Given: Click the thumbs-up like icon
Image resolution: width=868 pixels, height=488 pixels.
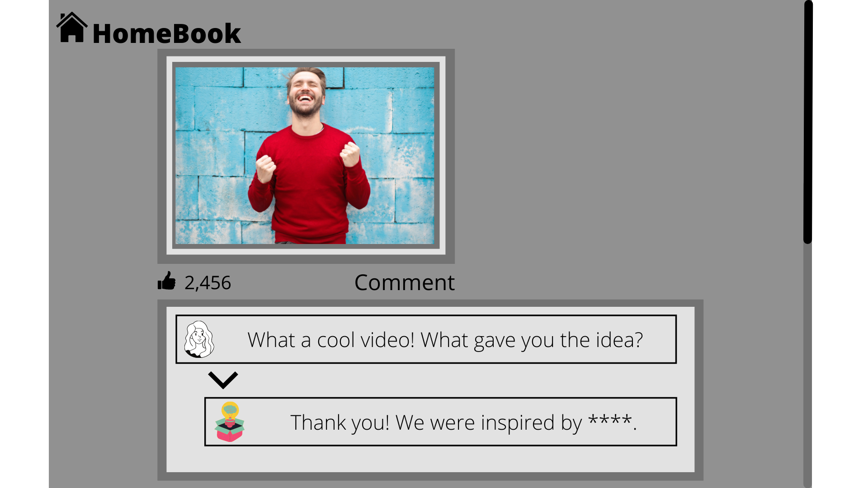Looking at the screenshot, I should tap(167, 281).
